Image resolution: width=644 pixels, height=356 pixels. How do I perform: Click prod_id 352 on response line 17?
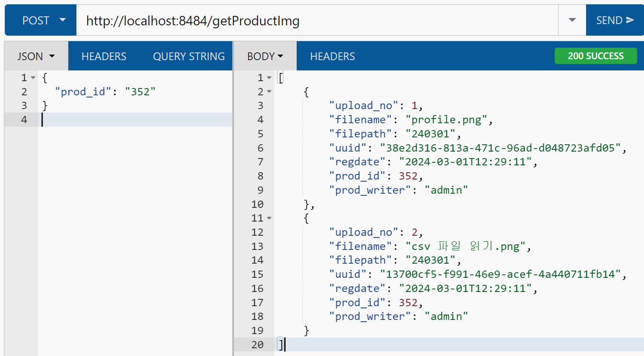point(408,303)
